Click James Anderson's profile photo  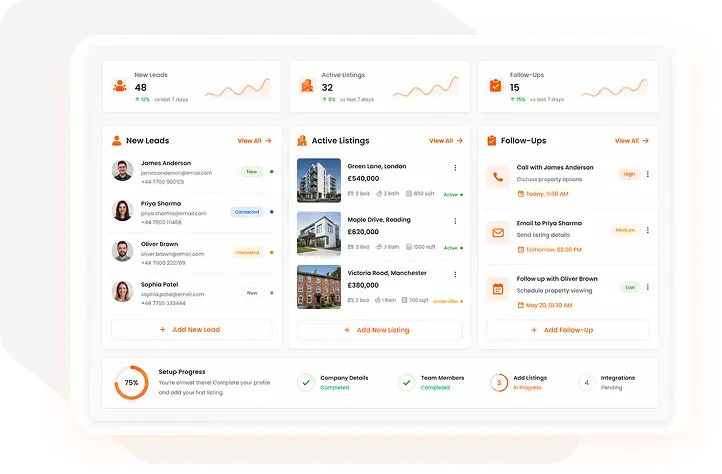pyautogui.click(x=122, y=170)
